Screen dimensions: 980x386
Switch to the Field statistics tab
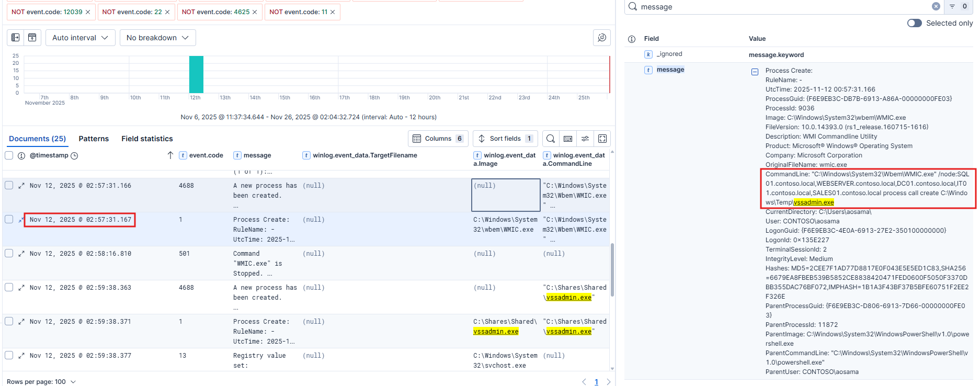(x=147, y=139)
